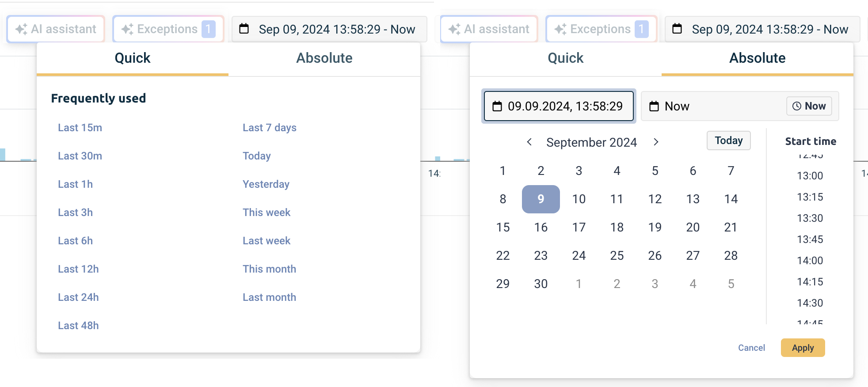
Task: Select Last 7 days quick range
Action: click(x=269, y=128)
